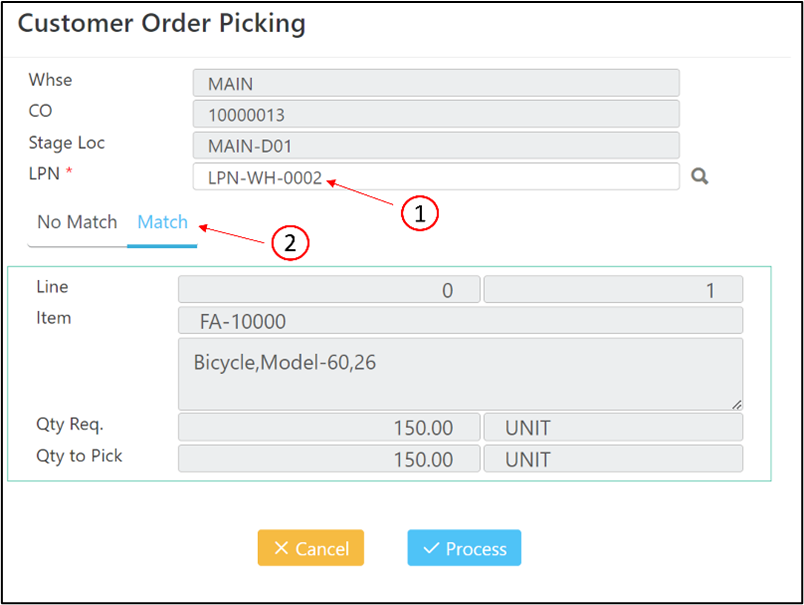
Task: Click the circled number 1 annotation
Action: [420, 212]
